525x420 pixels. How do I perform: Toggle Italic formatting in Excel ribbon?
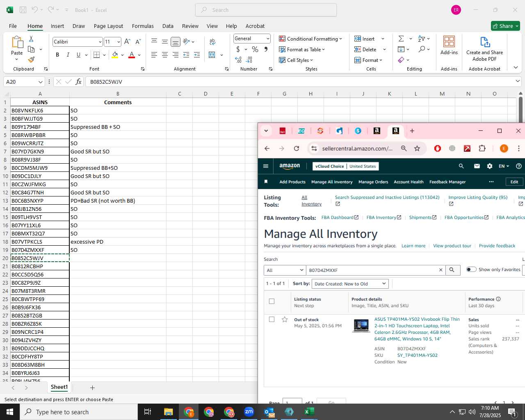pos(68,55)
